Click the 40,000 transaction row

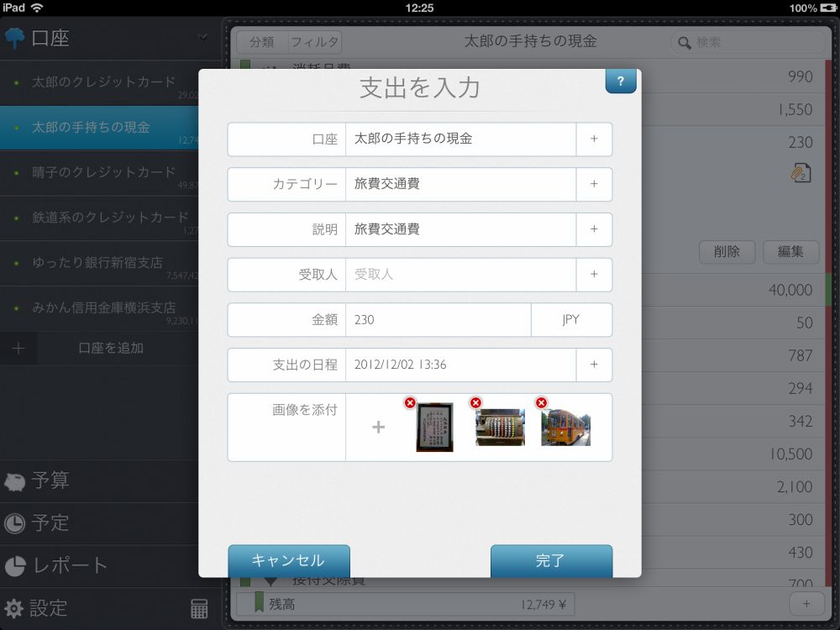click(734, 290)
